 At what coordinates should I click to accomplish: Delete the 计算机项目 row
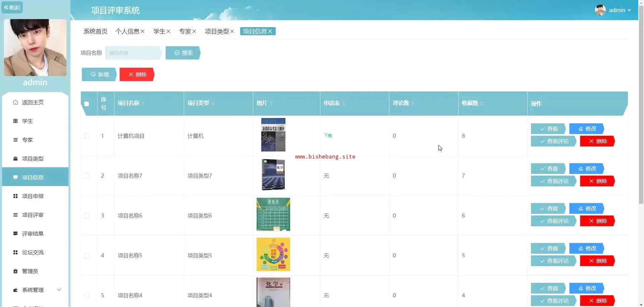pyautogui.click(x=598, y=141)
